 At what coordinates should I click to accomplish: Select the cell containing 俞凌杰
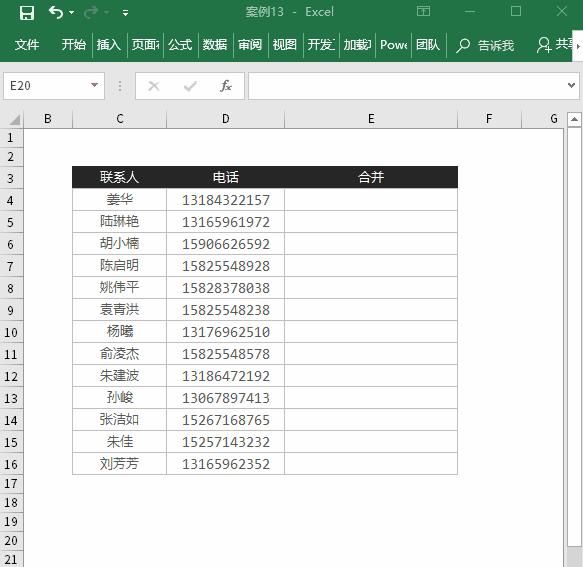[119, 354]
